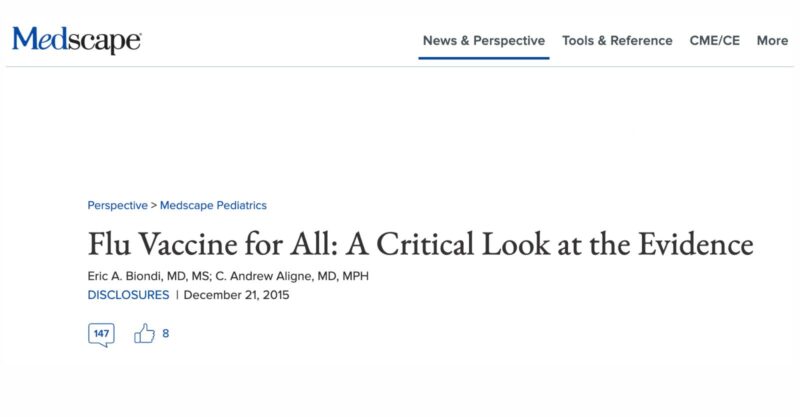
Task: Click the breadcrumb arrow separator after Perspective
Action: click(x=153, y=205)
